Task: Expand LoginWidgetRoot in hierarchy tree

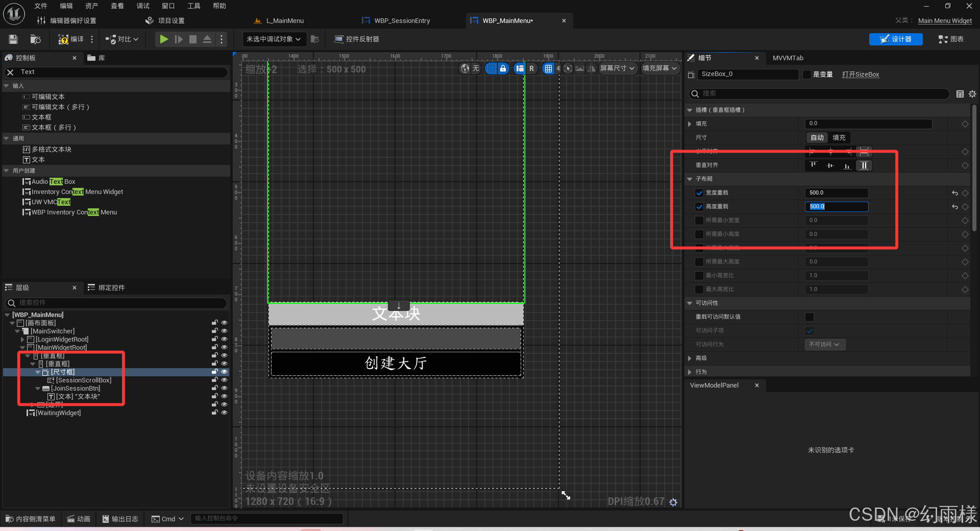Action: point(22,340)
